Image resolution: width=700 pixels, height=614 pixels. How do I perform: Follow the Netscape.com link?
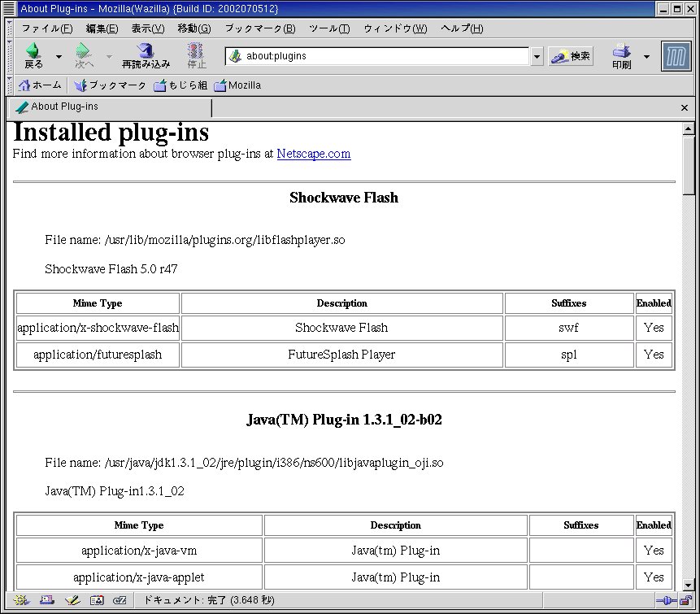pyautogui.click(x=314, y=154)
